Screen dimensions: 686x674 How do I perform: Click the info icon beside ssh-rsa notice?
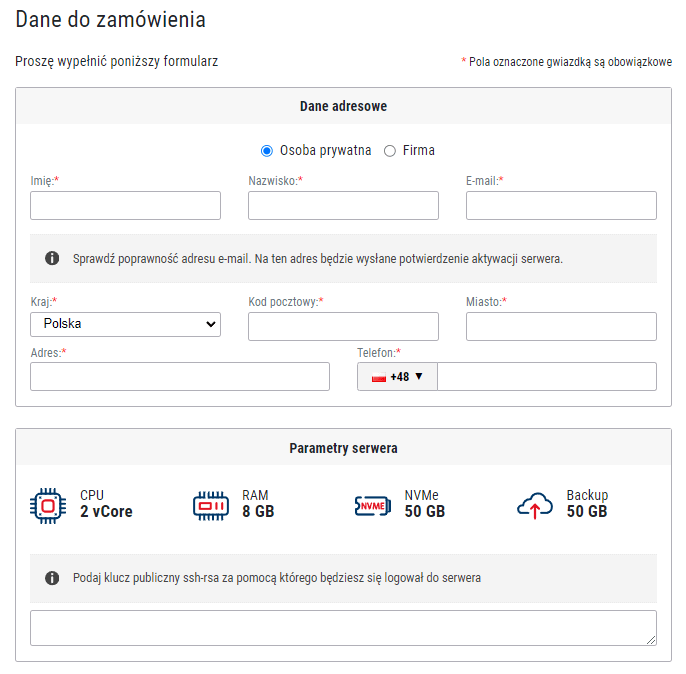tap(52, 578)
